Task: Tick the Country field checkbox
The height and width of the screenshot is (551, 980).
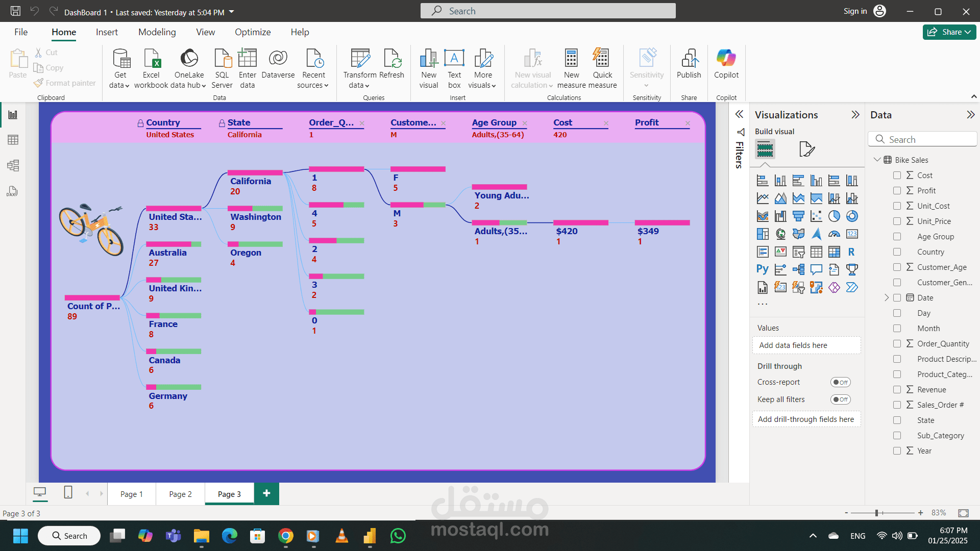Action: pos(897,252)
